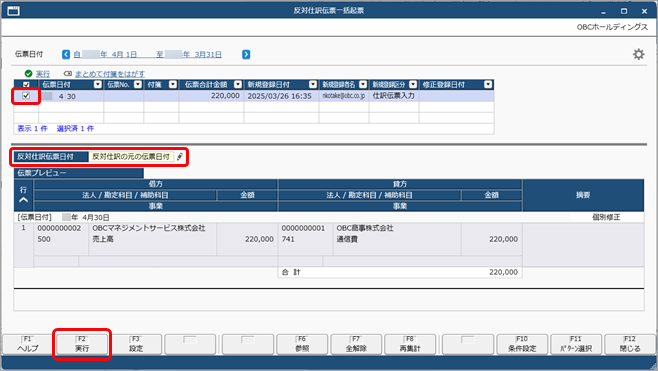
Task: Click the F3 設定 button
Action: 136,344
